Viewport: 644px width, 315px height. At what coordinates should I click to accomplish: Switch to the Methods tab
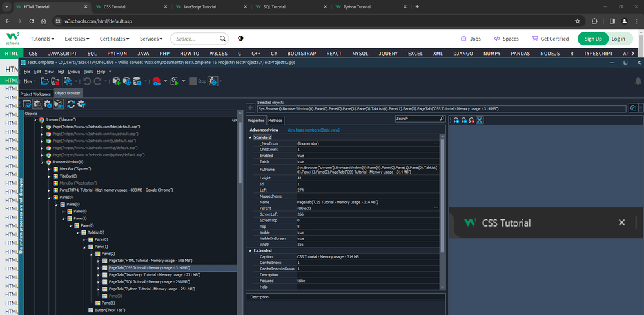pos(275,120)
